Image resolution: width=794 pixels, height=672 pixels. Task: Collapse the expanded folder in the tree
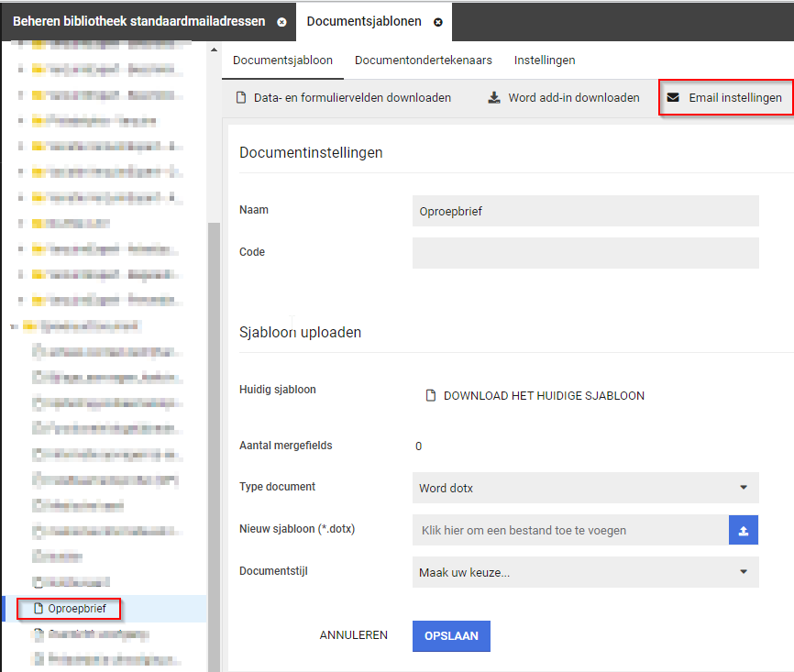13,325
